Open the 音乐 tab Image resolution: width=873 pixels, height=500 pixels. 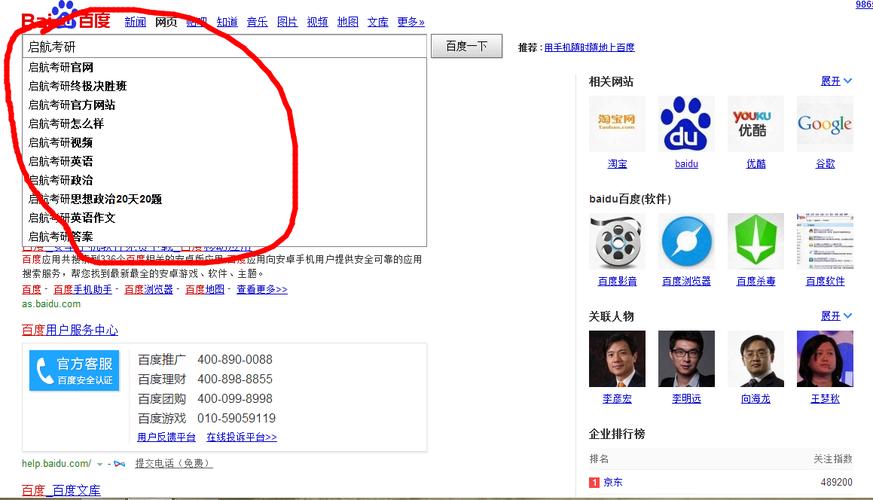click(257, 22)
